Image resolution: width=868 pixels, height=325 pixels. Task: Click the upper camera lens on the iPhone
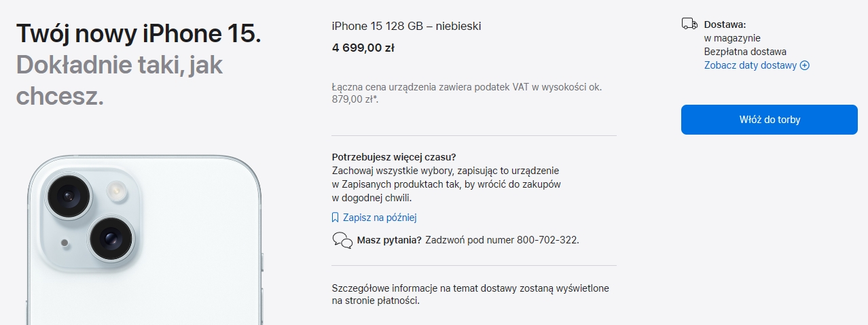pyautogui.click(x=68, y=195)
